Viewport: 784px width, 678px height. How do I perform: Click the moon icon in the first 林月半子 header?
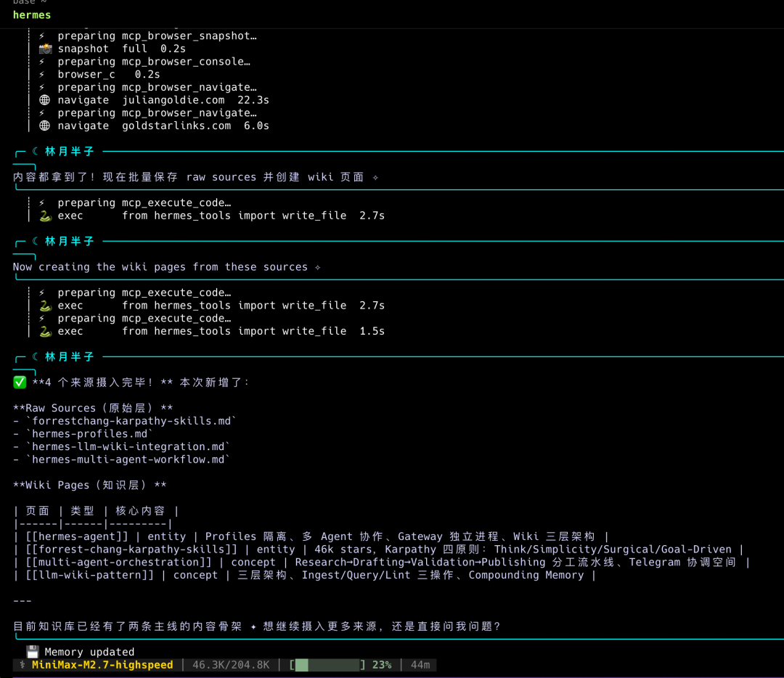point(36,151)
